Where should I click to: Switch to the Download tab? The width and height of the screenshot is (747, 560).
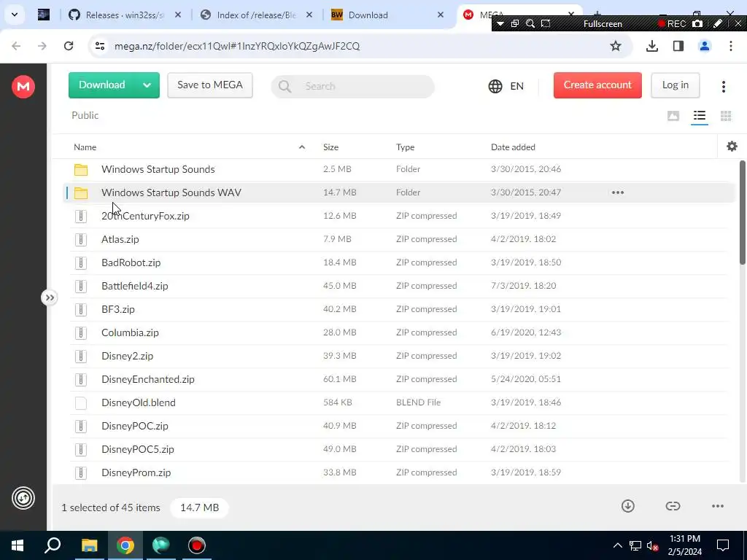coord(387,15)
